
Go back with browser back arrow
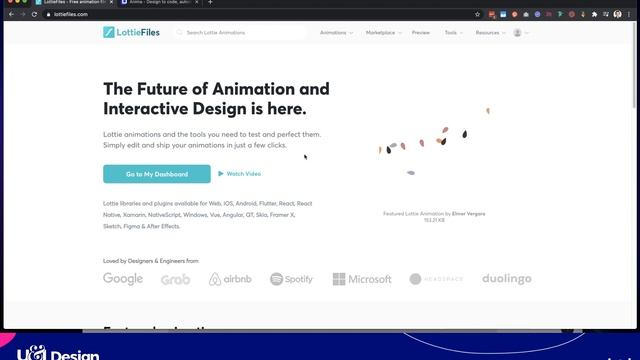[11, 14]
